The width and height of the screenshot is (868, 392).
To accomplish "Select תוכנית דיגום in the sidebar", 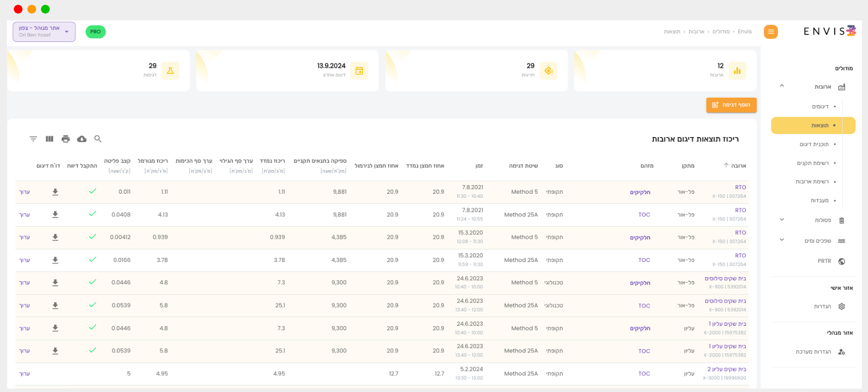I will [x=814, y=145].
